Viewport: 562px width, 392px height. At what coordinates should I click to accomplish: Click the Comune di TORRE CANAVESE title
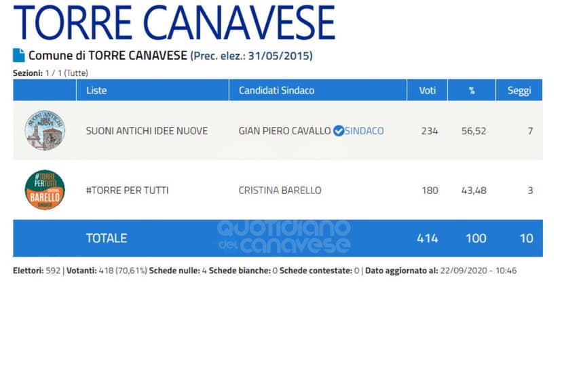pyautogui.click(x=107, y=56)
